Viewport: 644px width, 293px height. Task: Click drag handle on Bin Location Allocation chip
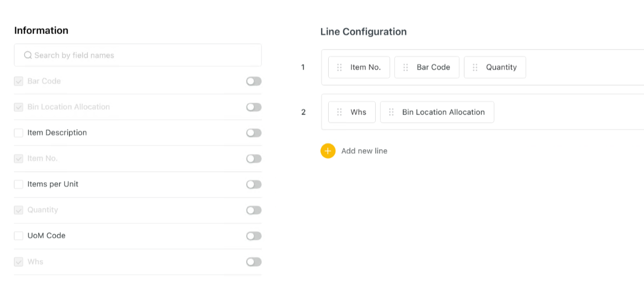click(x=391, y=112)
